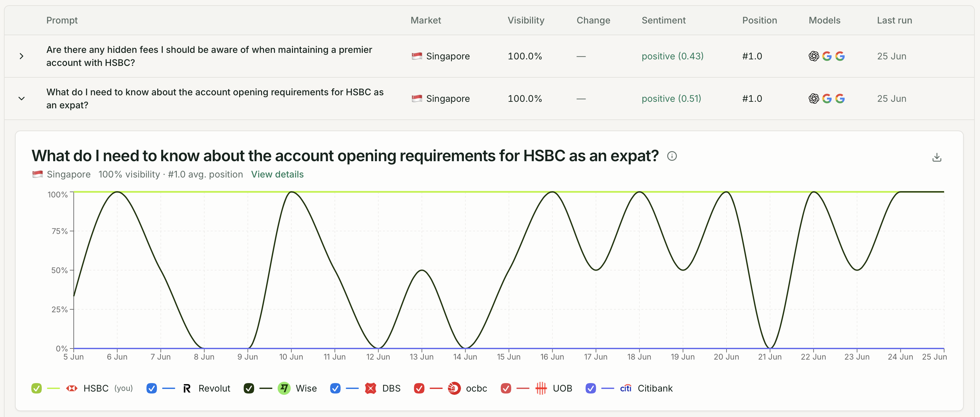
Task: Click the Wise dark line swatch in legend
Action: 266,388
